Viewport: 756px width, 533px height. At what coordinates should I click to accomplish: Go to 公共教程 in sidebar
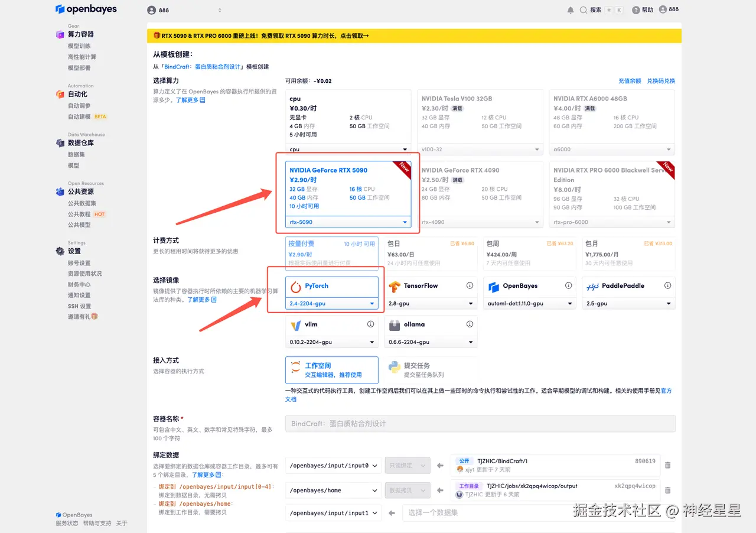(79, 214)
